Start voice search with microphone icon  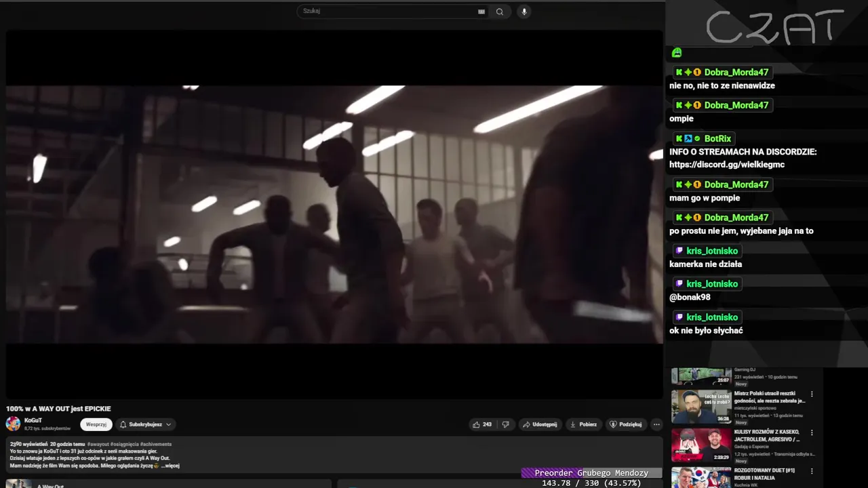click(x=524, y=12)
